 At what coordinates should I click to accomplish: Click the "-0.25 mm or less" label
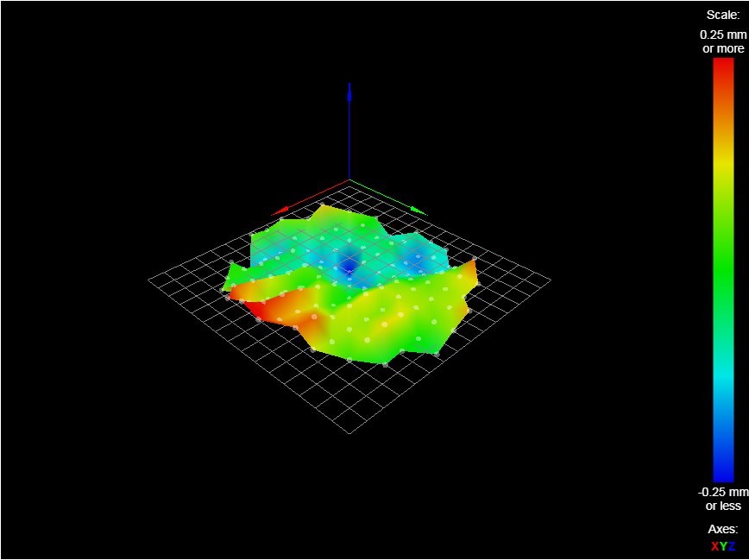[x=723, y=498]
